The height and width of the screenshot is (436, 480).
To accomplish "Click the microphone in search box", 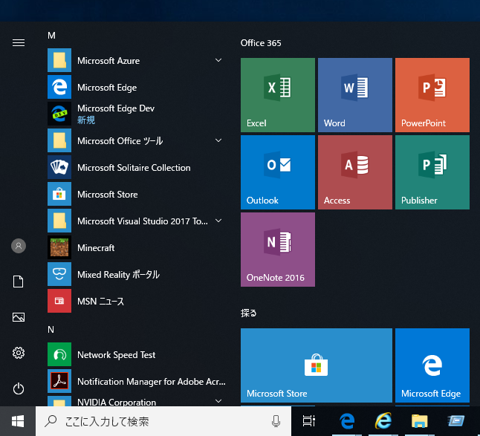I will pyautogui.click(x=276, y=421).
